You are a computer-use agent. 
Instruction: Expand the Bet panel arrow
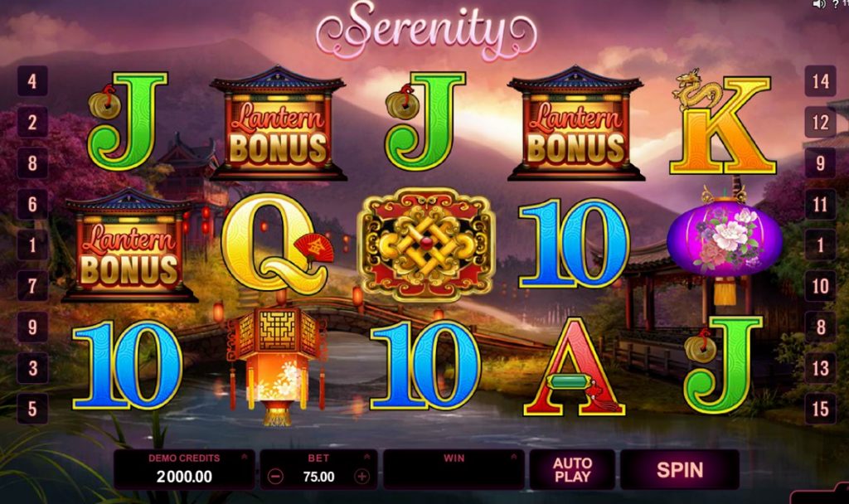click(x=367, y=457)
